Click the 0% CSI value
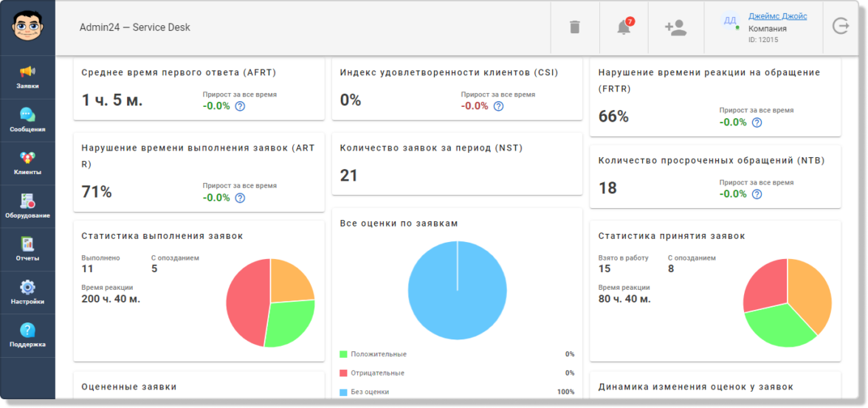868x408 pixels. [351, 100]
